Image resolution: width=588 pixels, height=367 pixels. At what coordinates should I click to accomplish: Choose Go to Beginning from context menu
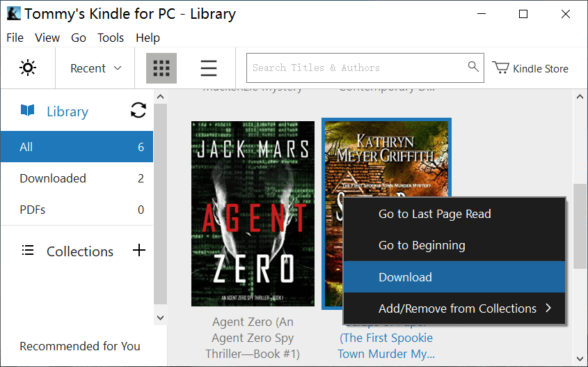click(454, 245)
